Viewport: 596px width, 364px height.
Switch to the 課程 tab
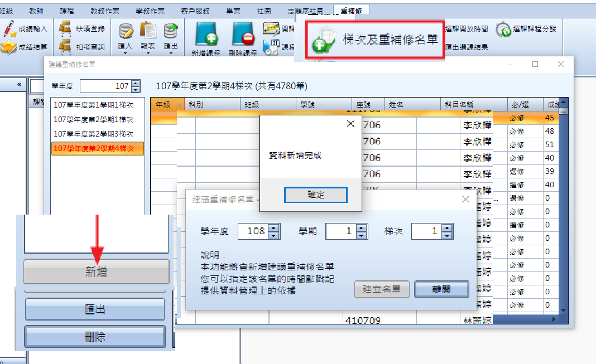(x=67, y=11)
